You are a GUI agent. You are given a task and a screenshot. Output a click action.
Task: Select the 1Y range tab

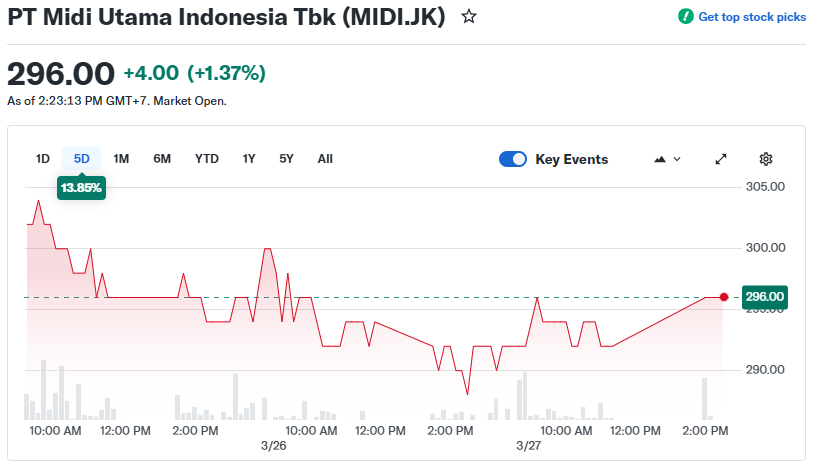249,159
